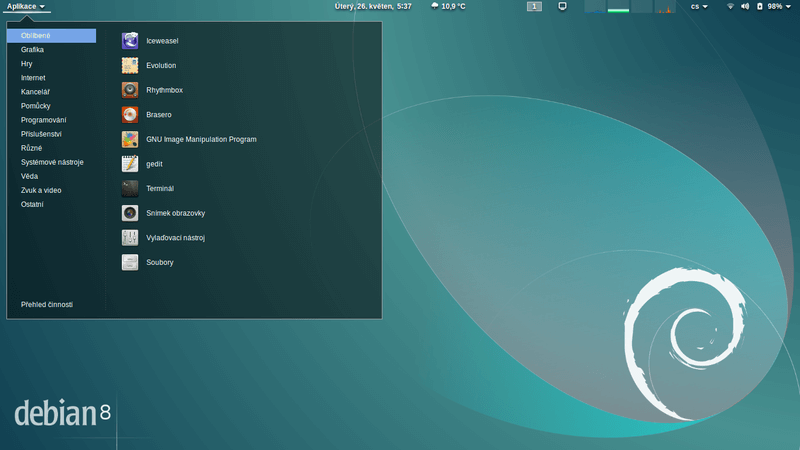Open Vylaďovací nástroj sliders icon
Image resolution: width=800 pixels, height=450 pixels.
(130, 237)
